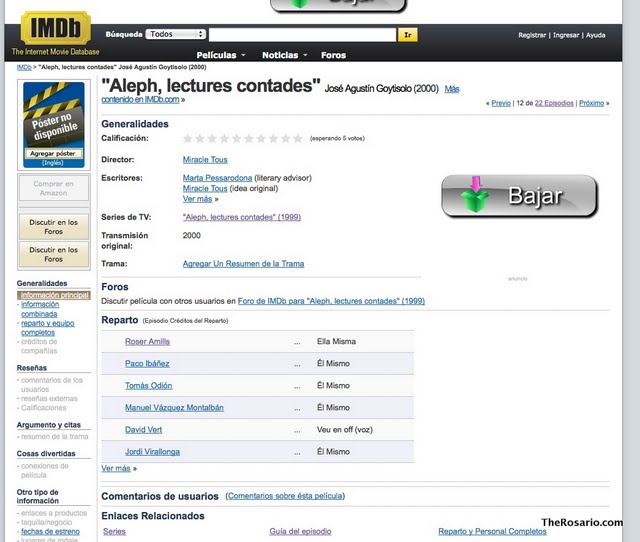The image size is (640, 542).
Task: Open 'Aleph, lectures contades' (1999) series link
Action: click(242, 217)
